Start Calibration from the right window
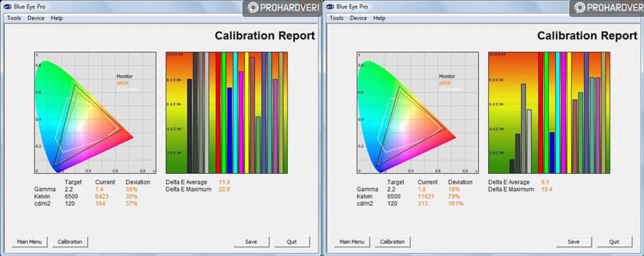This screenshot has width=644, height=256. click(392, 242)
